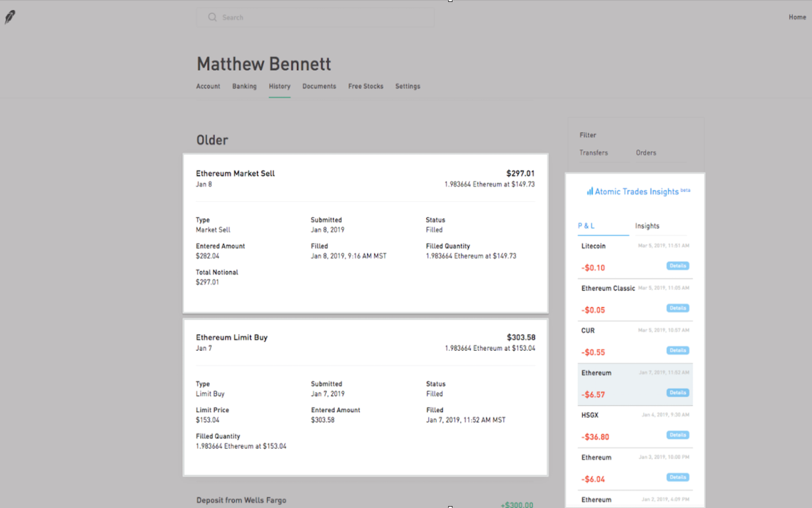View Details for the -$6.04 Ethereum trade
This screenshot has height=508, width=812.
point(678,478)
